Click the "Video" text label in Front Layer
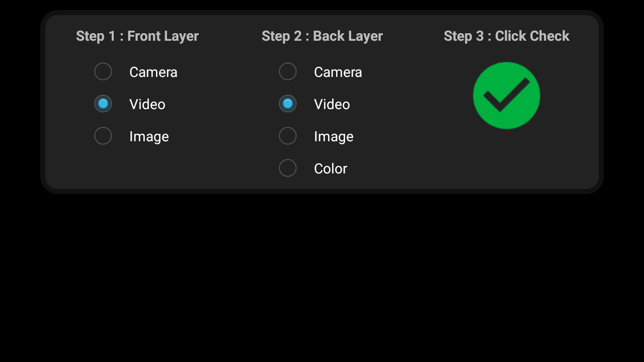 tap(147, 104)
